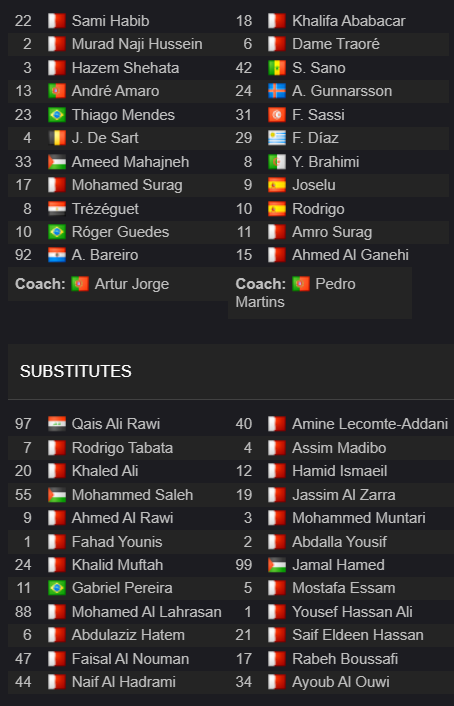The height and width of the screenshot is (706, 454).
Task: Click the Portugal flag next to André Amaro
Action: (x=57, y=91)
